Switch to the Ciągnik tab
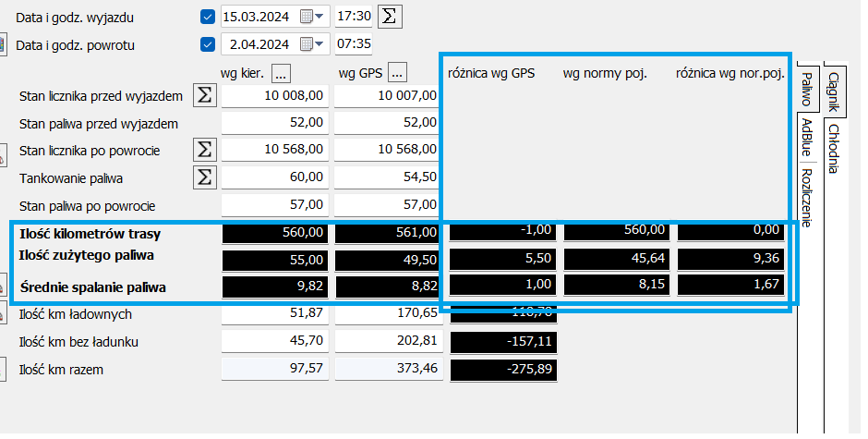Image resolution: width=868 pixels, height=439 pixels. click(833, 91)
